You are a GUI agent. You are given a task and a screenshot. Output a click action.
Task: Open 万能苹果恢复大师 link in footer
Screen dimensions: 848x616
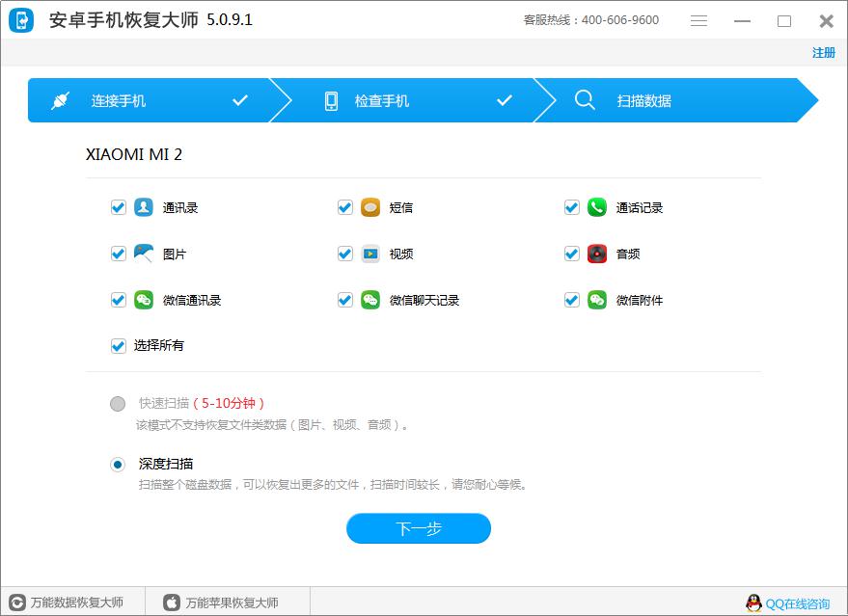(x=232, y=603)
